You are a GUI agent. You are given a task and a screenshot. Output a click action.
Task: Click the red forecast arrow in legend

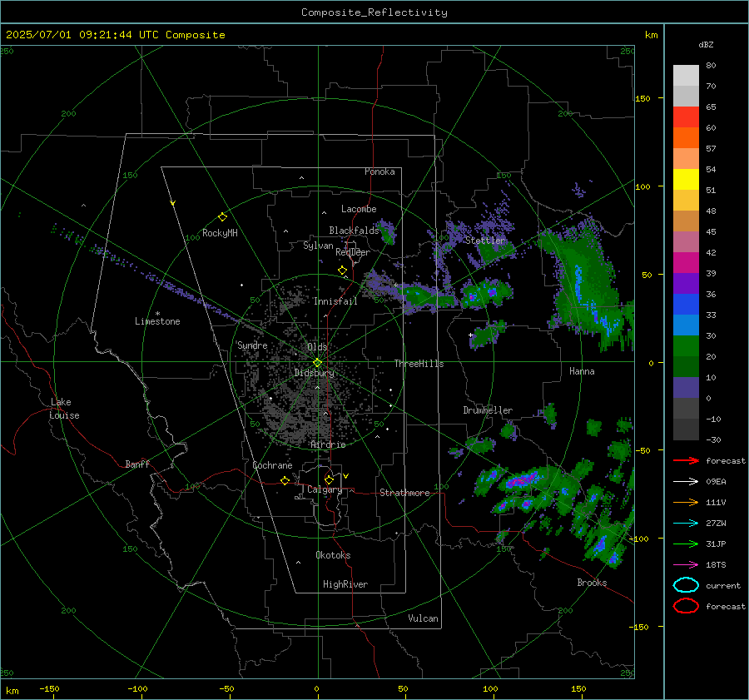pyautogui.click(x=686, y=460)
